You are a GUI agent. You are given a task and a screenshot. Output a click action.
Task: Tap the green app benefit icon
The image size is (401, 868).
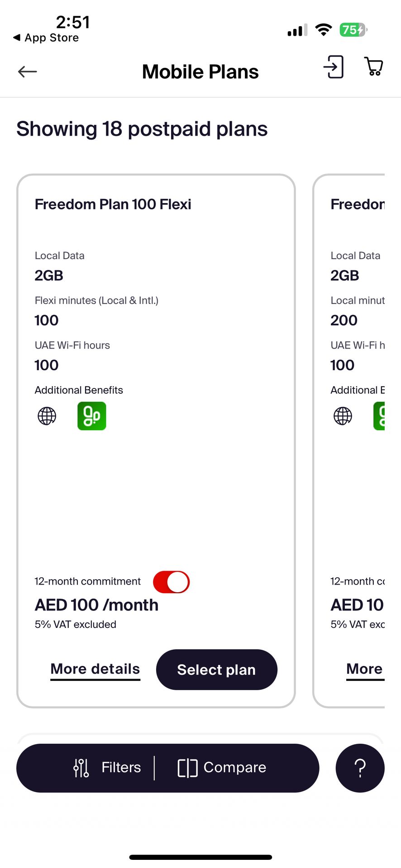click(92, 416)
